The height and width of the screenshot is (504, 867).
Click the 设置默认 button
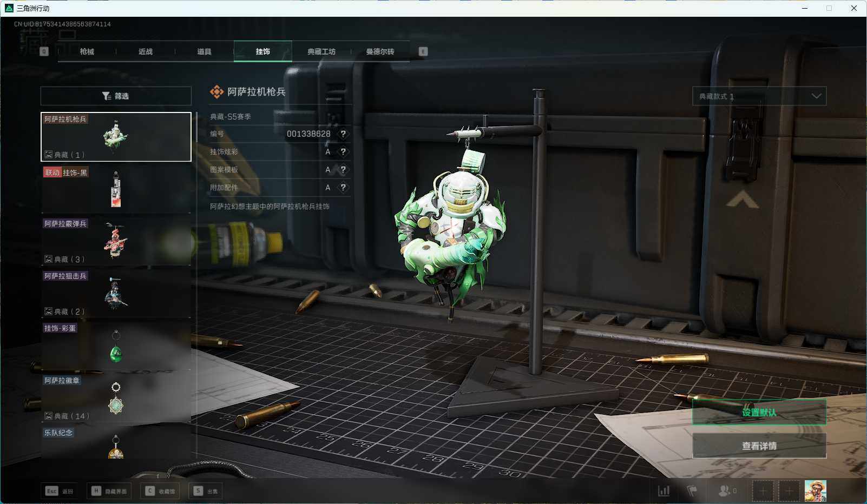(x=759, y=413)
